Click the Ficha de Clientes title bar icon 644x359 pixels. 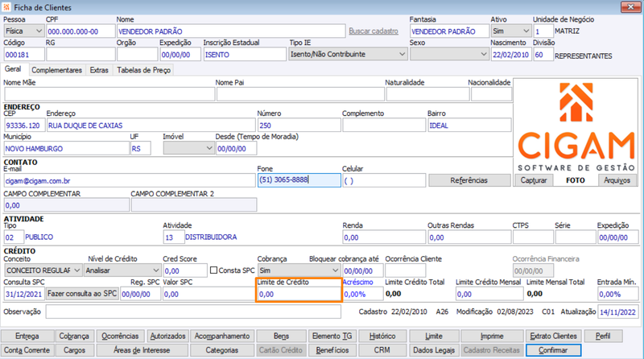[x=6, y=7]
